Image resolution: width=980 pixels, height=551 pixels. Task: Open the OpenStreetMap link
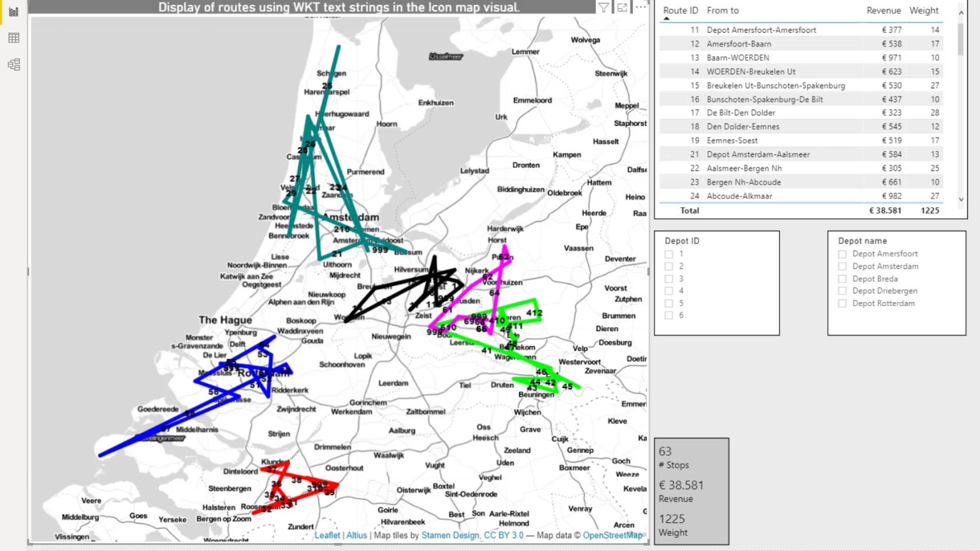612,535
